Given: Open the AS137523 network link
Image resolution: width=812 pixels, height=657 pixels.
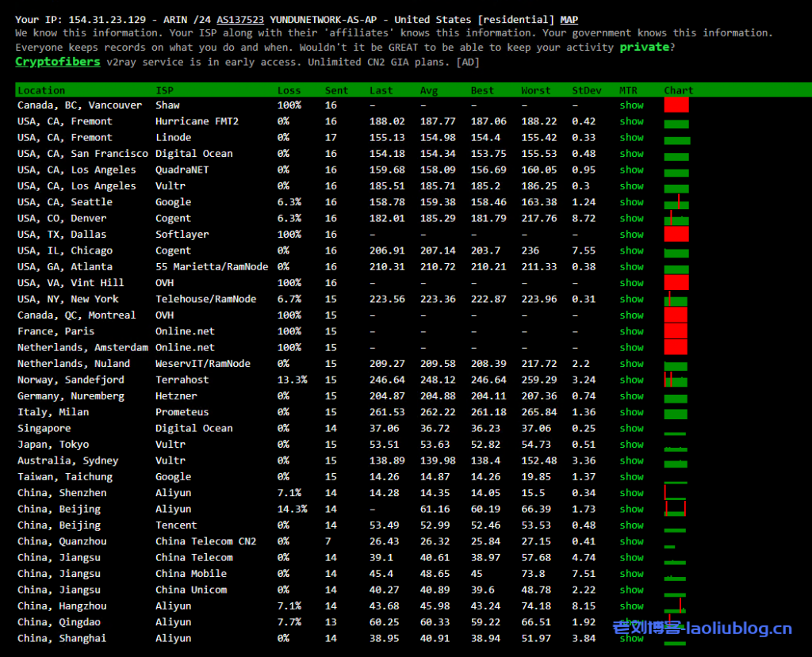Looking at the screenshot, I should [239, 20].
